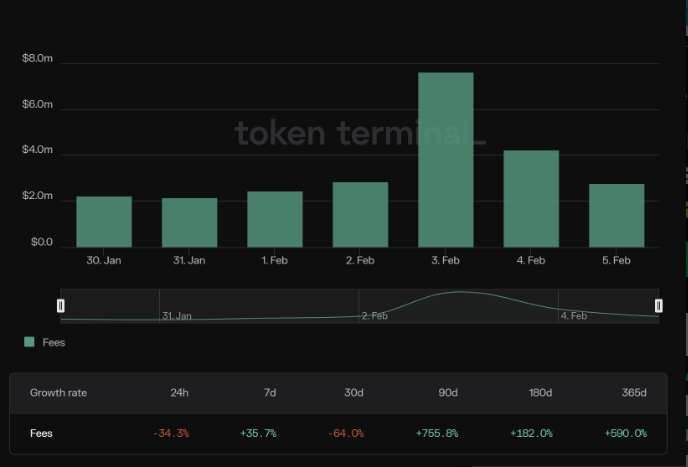Click the +182.0% value under 180d
Image resolution: width=688 pixels, height=467 pixels.
[530, 434]
